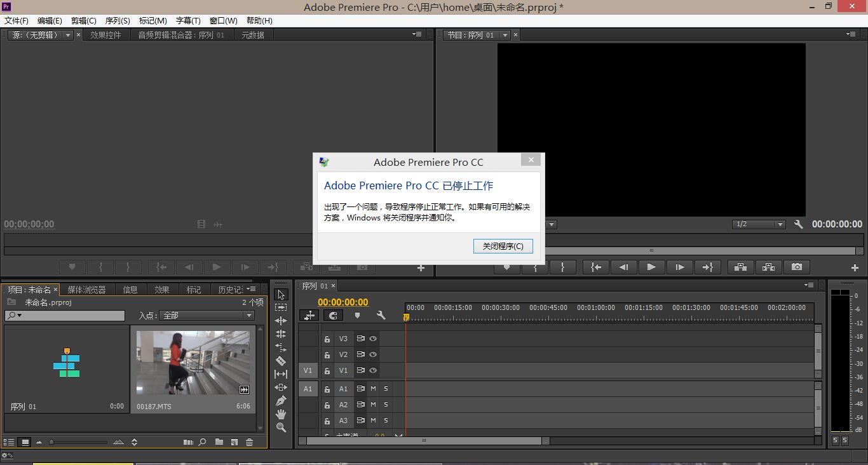Open the In point 全部 dropdown
868x465 pixels.
[x=208, y=315]
